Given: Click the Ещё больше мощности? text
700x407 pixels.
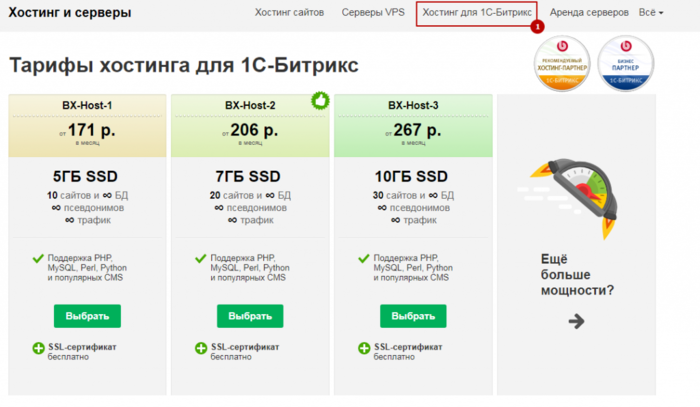Looking at the screenshot, I should (577, 274).
